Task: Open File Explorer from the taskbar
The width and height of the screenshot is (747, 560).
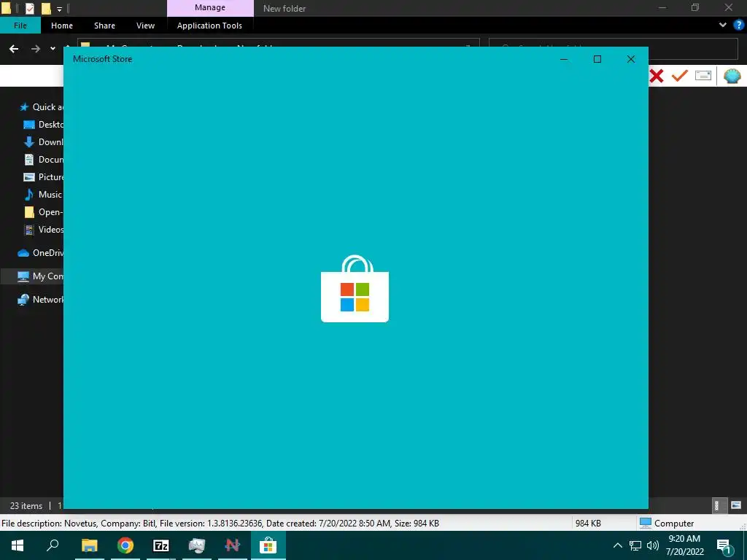Action: click(89, 545)
